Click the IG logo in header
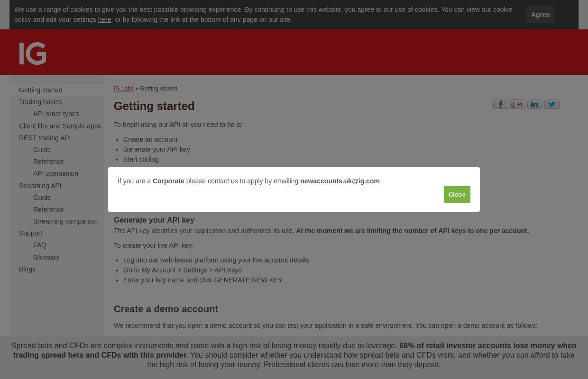Screen dimensions: 588x379 pos(33,53)
